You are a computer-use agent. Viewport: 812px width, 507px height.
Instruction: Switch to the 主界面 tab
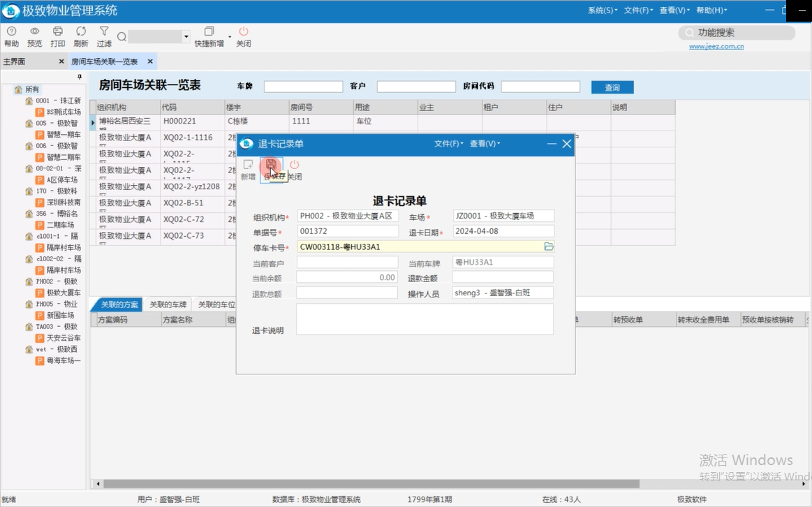tap(15, 61)
